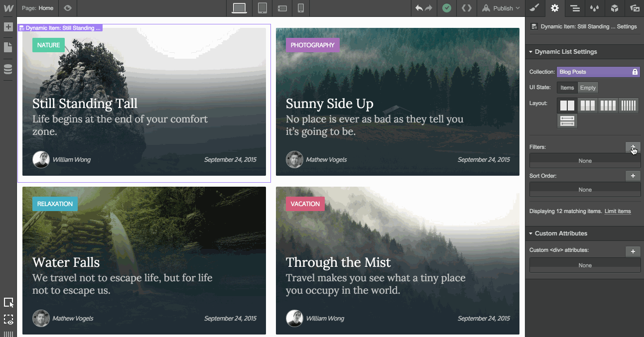Switch to desktop device view
644x337 pixels.
coord(240,8)
